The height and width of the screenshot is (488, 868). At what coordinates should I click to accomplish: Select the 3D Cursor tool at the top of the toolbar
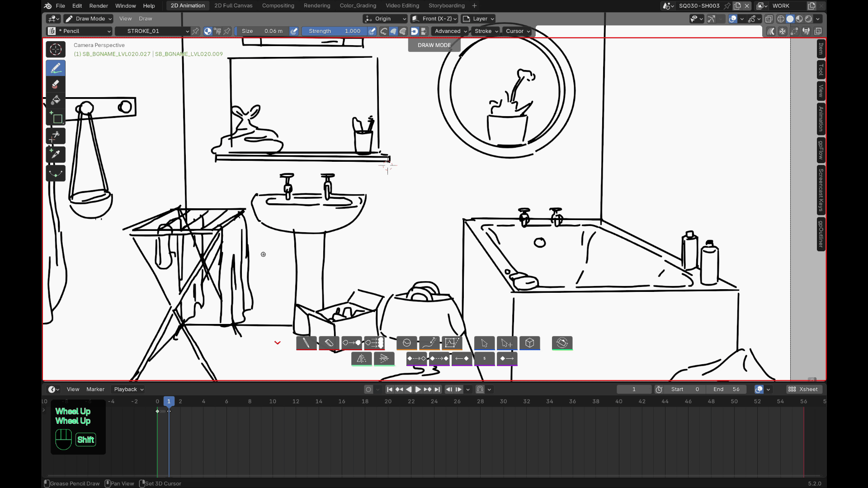tap(56, 49)
